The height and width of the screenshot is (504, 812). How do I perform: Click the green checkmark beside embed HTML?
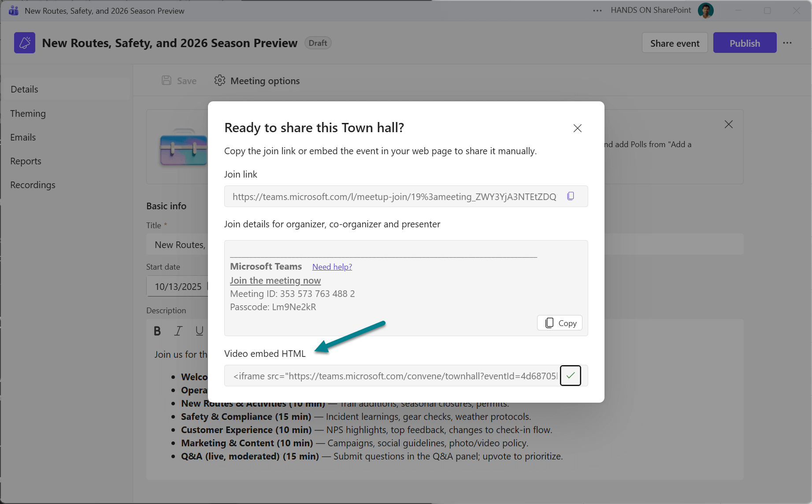(571, 376)
